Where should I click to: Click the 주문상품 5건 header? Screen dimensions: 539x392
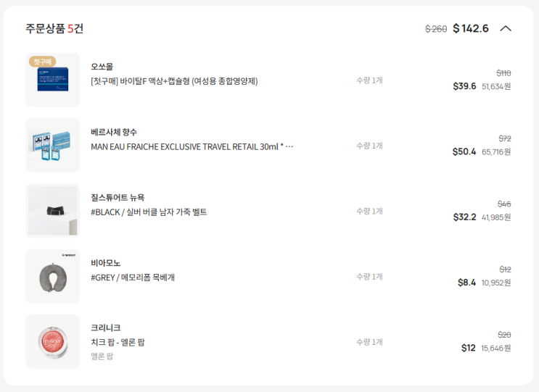54,29
